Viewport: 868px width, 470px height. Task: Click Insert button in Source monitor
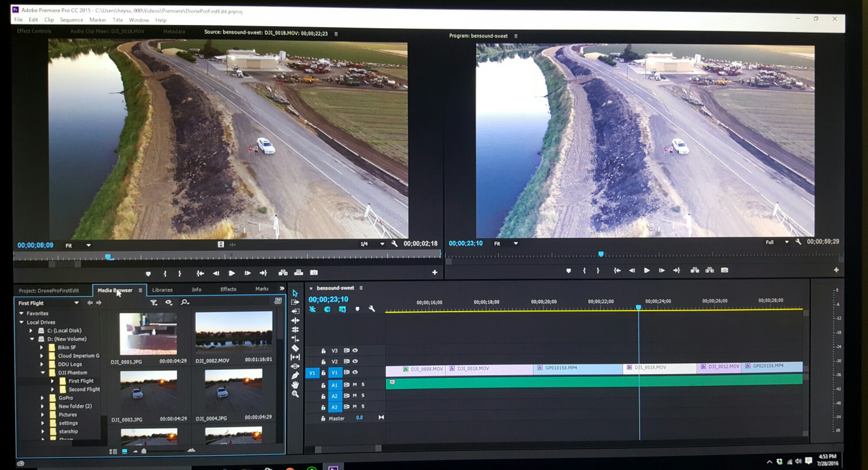pos(283,273)
